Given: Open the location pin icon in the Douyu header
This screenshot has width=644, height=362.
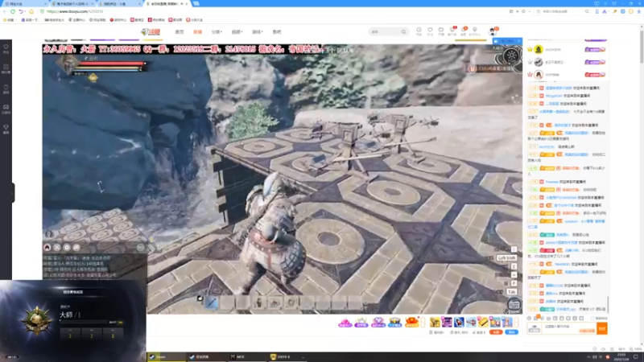Looking at the screenshot, I should click(474, 31).
